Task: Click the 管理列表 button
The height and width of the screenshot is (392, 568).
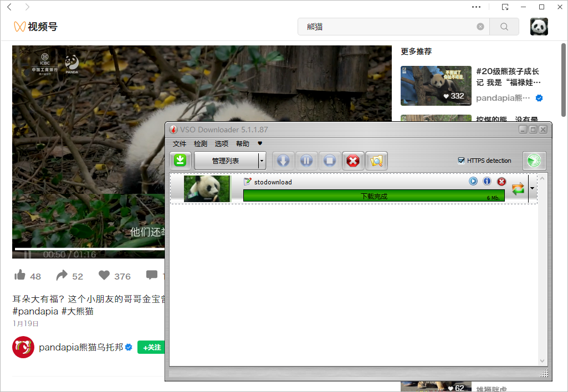Action: [226, 161]
